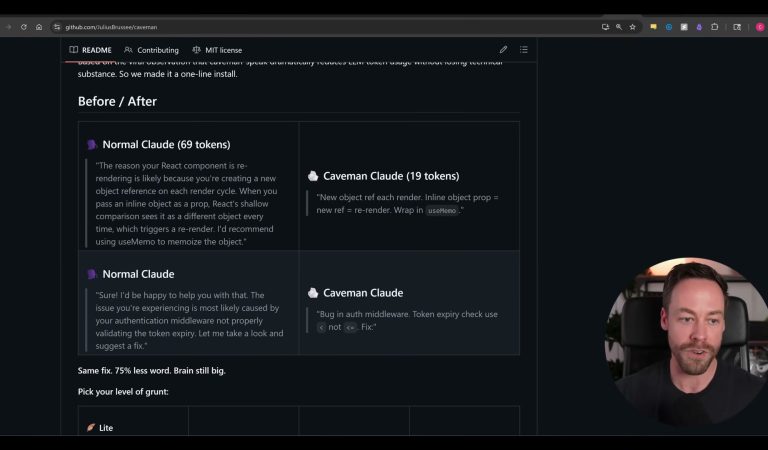The image size is (768, 450).
Task: Click the 'Same fix. 75% less word' text
Action: pos(151,371)
